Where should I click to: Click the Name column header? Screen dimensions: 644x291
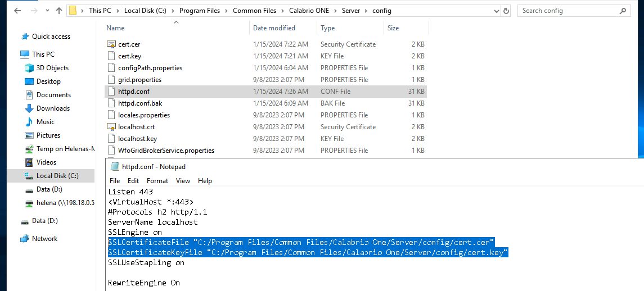pyautogui.click(x=116, y=28)
